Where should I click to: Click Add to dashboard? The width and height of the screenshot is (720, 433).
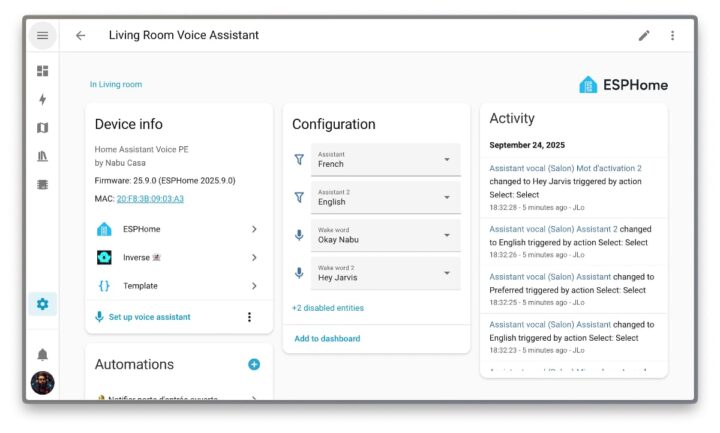click(x=327, y=339)
